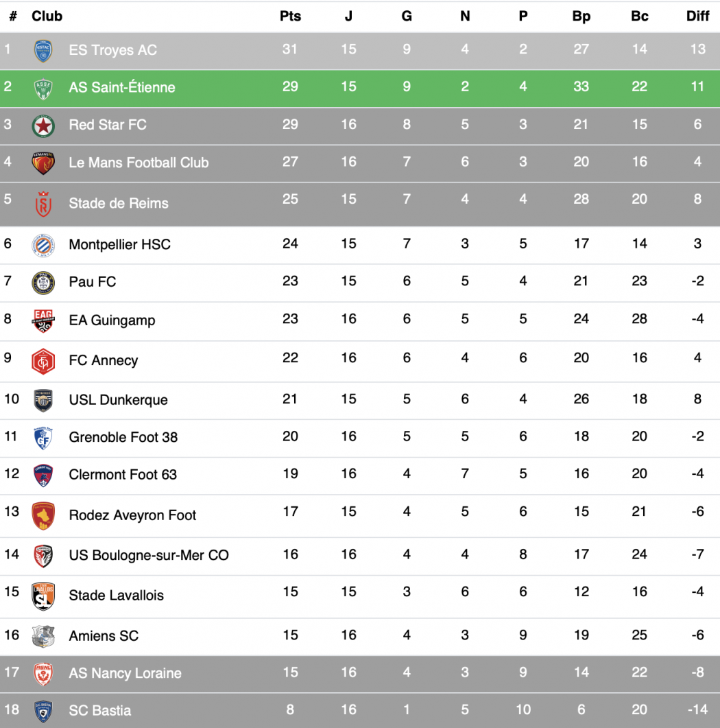Sort table by the Pts column header
The image size is (720, 728).
[290, 16]
